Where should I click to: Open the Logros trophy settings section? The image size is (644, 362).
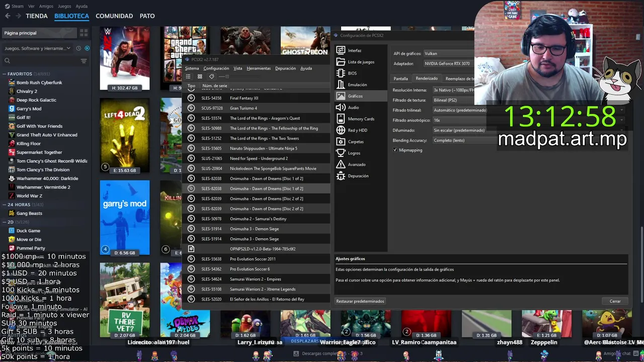[361, 153]
